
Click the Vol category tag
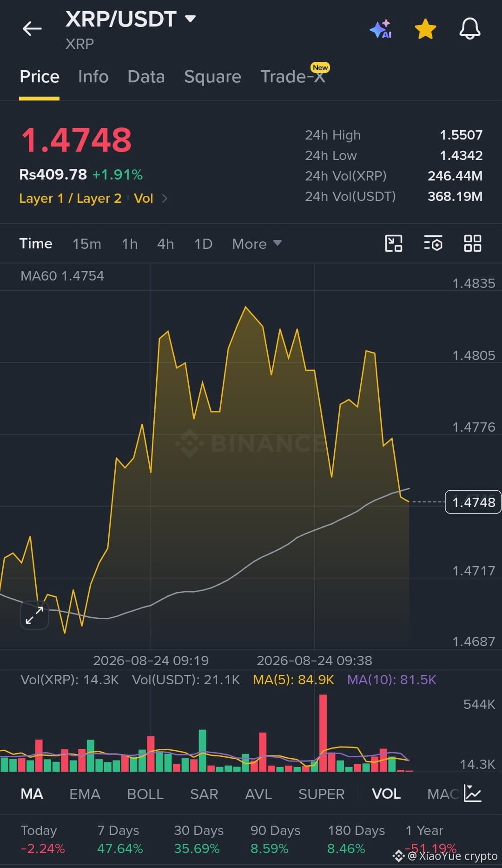coord(144,199)
